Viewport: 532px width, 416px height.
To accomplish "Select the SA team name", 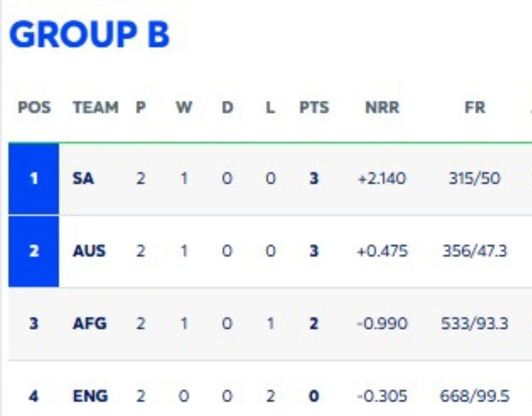I will click(83, 179).
